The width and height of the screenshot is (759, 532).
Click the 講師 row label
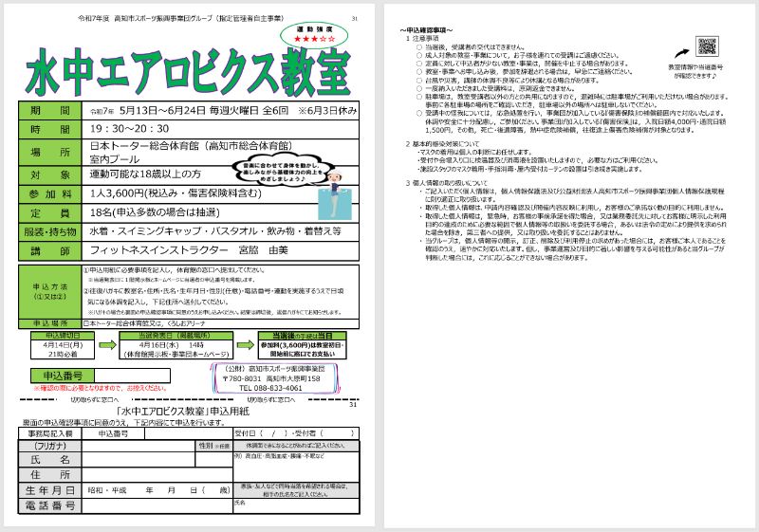click(50, 251)
